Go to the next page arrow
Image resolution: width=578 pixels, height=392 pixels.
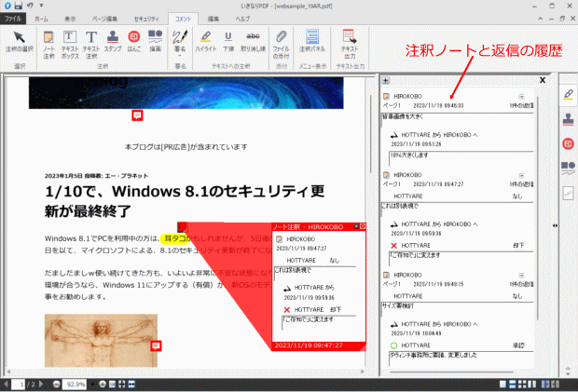pos(41,385)
